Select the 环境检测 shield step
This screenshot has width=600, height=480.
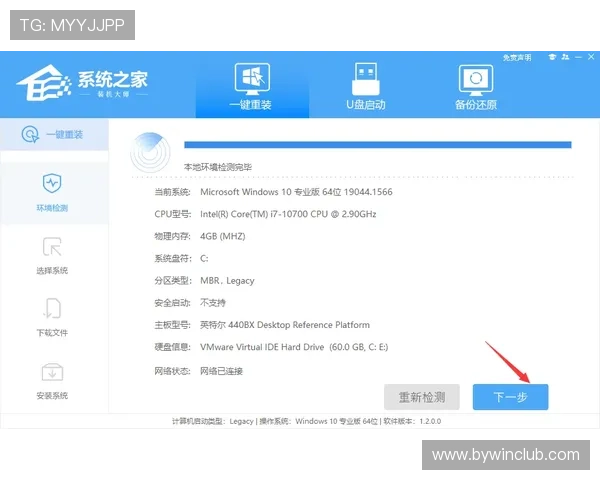[x=52, y=192]
